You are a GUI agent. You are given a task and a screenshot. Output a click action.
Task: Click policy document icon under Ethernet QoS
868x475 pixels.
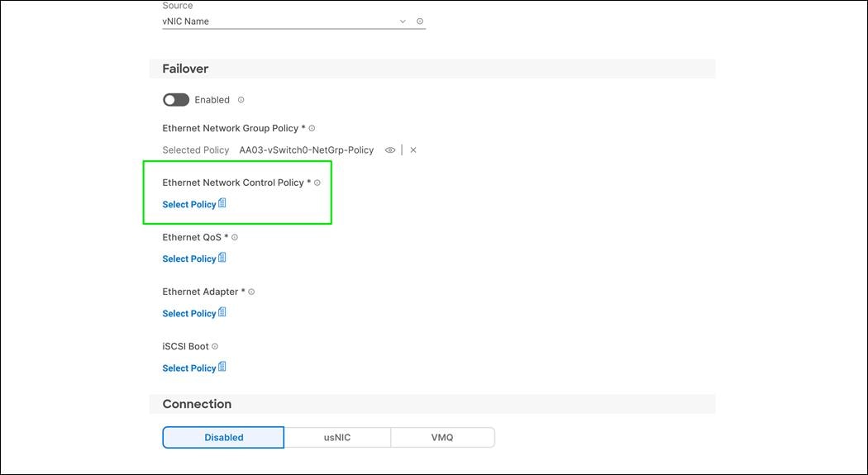coord(222,258)
